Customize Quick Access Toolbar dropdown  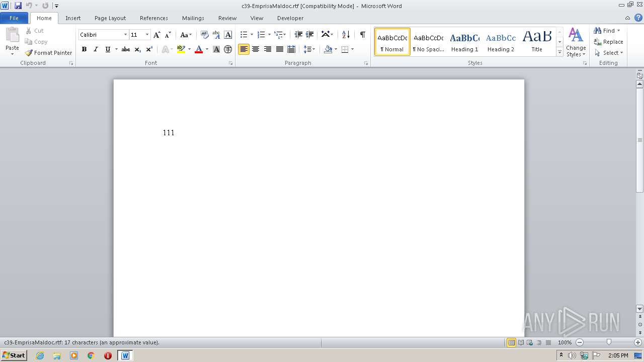(x=56, y=6)
